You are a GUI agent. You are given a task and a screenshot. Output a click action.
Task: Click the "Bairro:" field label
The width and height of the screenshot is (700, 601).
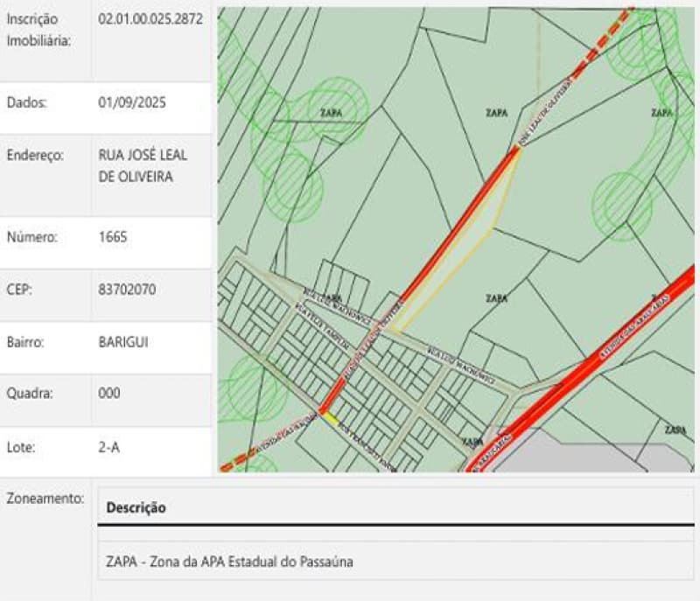coord(25,342)
